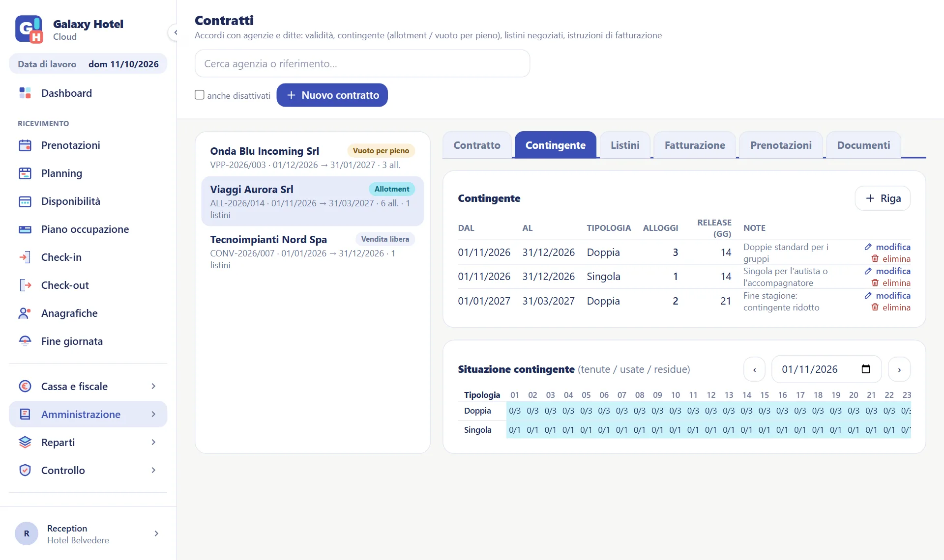This screenshot has width=944, height=560.
Task: Click the Anagrafiche people icon
Action: (25, 313)
